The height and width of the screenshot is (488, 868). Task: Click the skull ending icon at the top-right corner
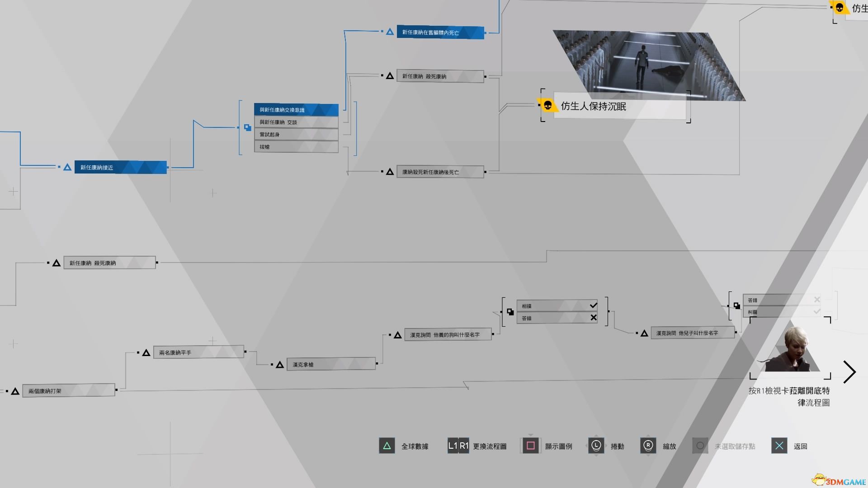tap(840, 8)
